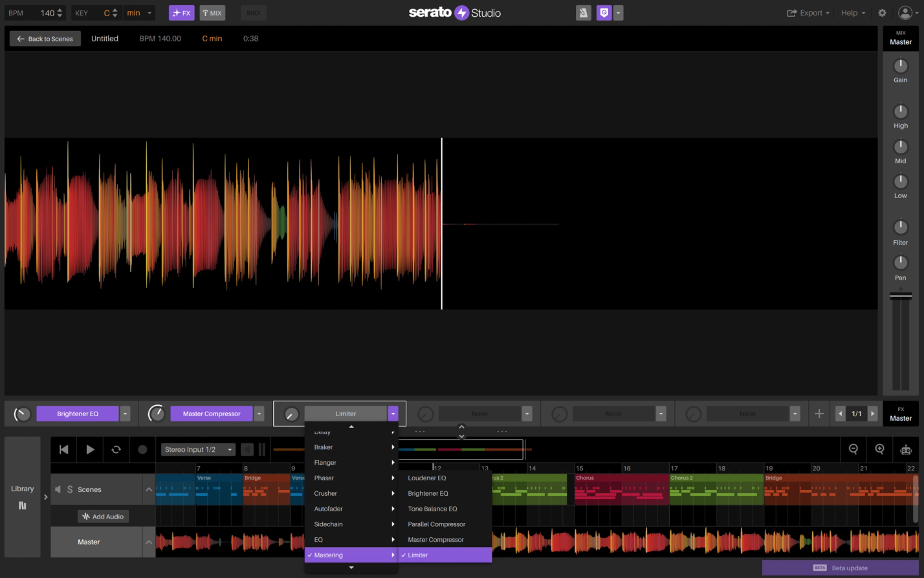Click the Back to Scenes button
This screenshot has height=578, width=924.
[44, 38]
